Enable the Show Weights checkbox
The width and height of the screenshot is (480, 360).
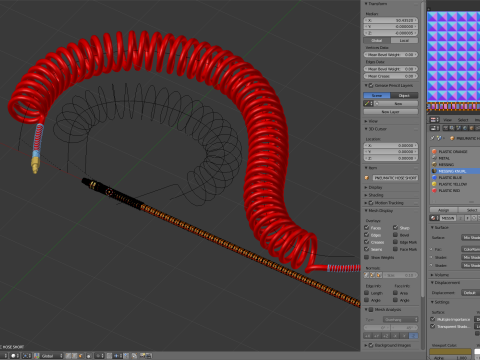(367, 257)
